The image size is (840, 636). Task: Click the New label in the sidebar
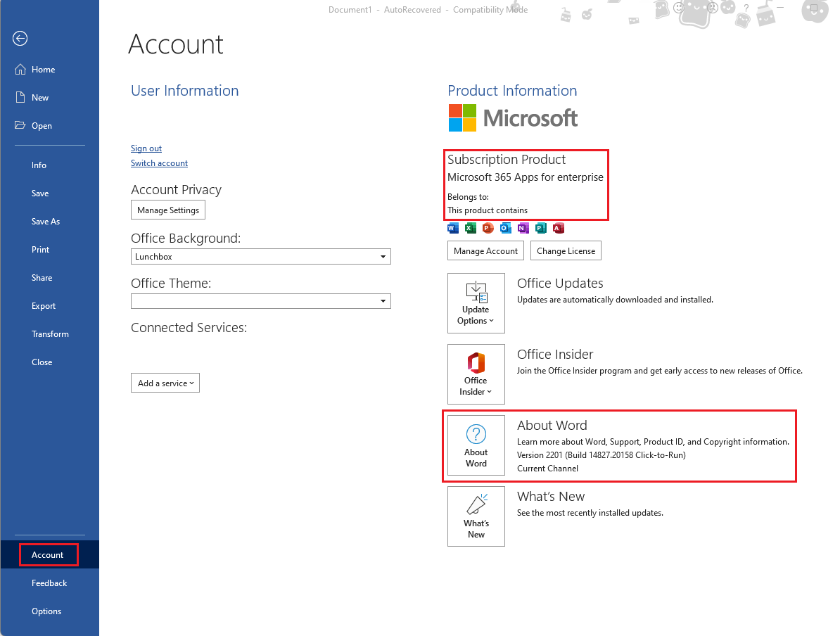click(x=40, y=98)
